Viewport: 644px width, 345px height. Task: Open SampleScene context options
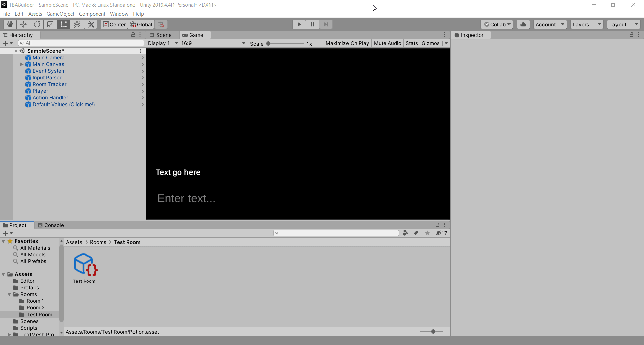pyautogui.click(x=141, y=51)
